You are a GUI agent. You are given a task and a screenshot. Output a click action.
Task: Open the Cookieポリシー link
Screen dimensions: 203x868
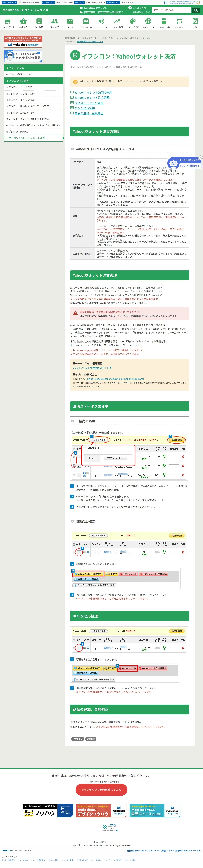tap(101, 842)
